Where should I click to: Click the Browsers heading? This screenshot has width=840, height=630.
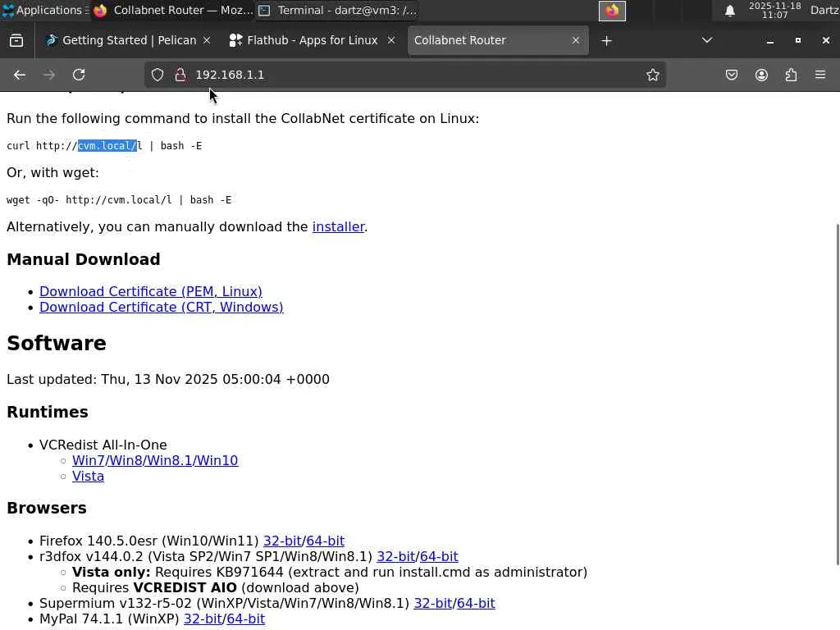point(46,508)
